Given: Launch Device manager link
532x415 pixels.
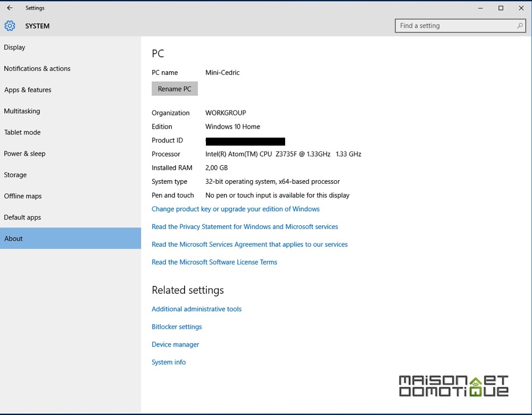Looking at the screenshot, I should 176,344.
